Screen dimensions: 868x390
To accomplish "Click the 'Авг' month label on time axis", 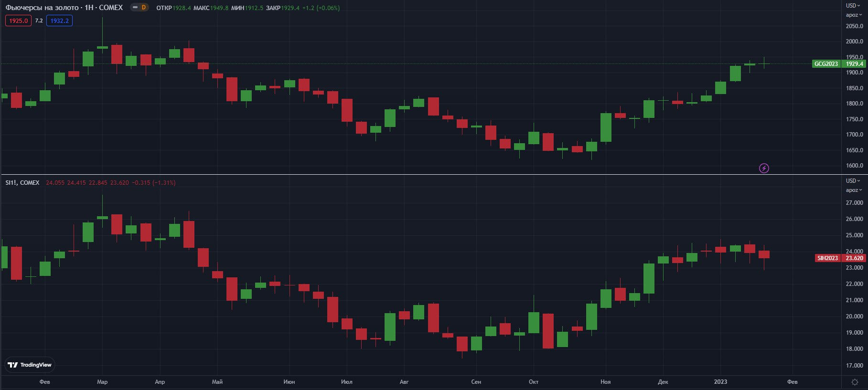I will pos(404,382).
